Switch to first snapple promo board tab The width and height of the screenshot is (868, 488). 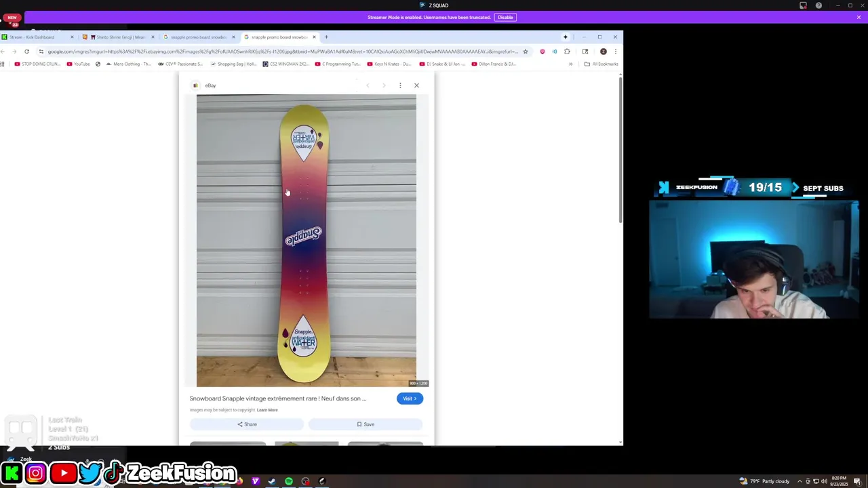point(198,37)
